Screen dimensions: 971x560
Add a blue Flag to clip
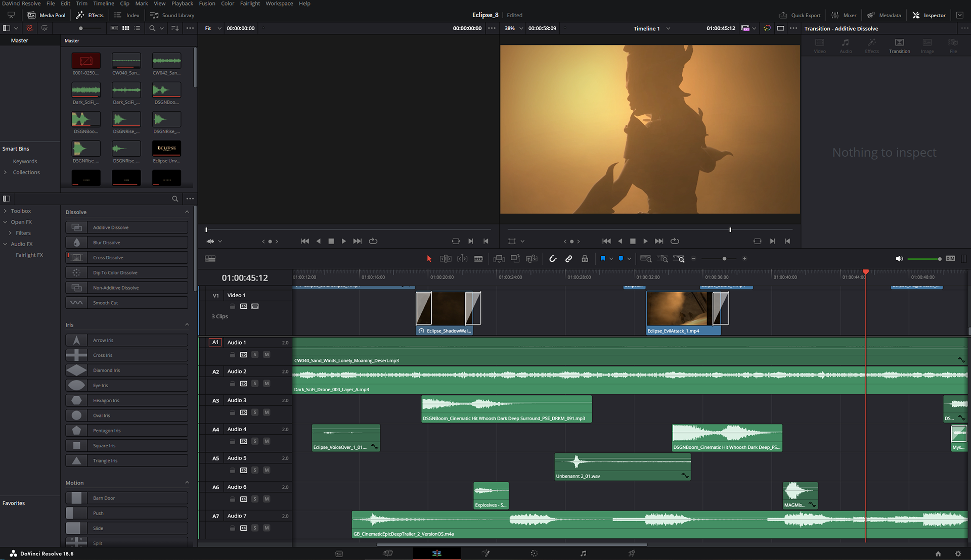(x=603, y=259)
